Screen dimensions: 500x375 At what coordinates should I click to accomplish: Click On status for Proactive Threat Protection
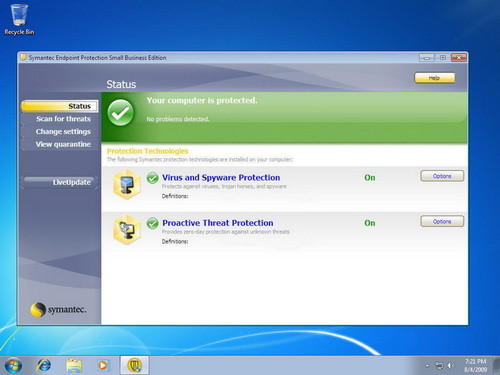pos(370,223)
